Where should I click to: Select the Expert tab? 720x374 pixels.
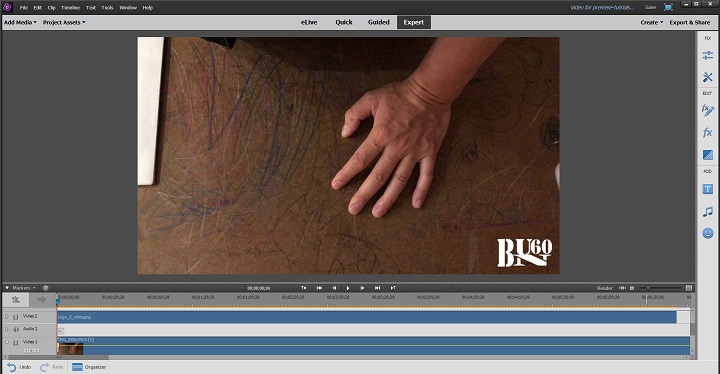(x=414, y=22)
